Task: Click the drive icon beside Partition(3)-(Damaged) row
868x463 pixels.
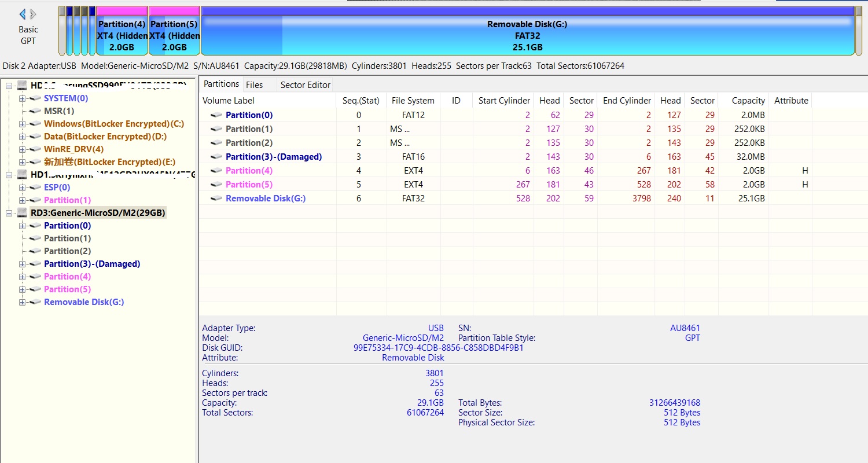Action: (216, 157)
